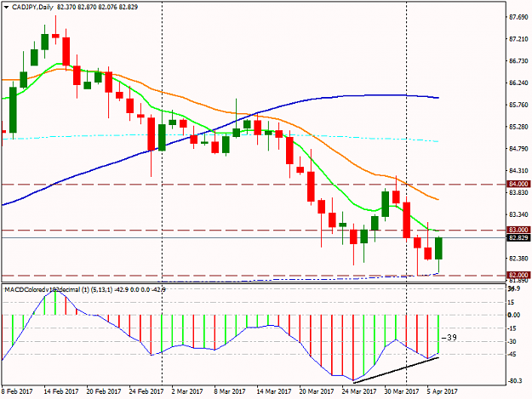Click the 2 Mar 2017 date label
The image size is (532, 399).
tap(187, 391)
